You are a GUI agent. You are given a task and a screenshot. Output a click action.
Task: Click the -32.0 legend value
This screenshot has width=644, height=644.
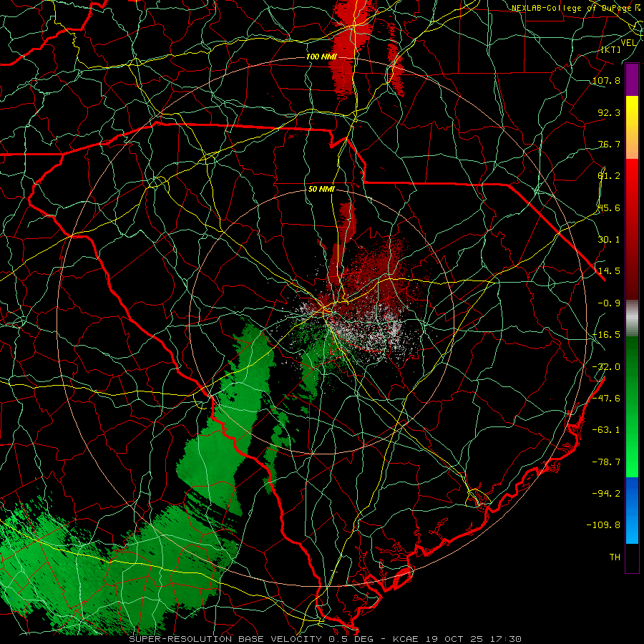[x=607, y=367]
